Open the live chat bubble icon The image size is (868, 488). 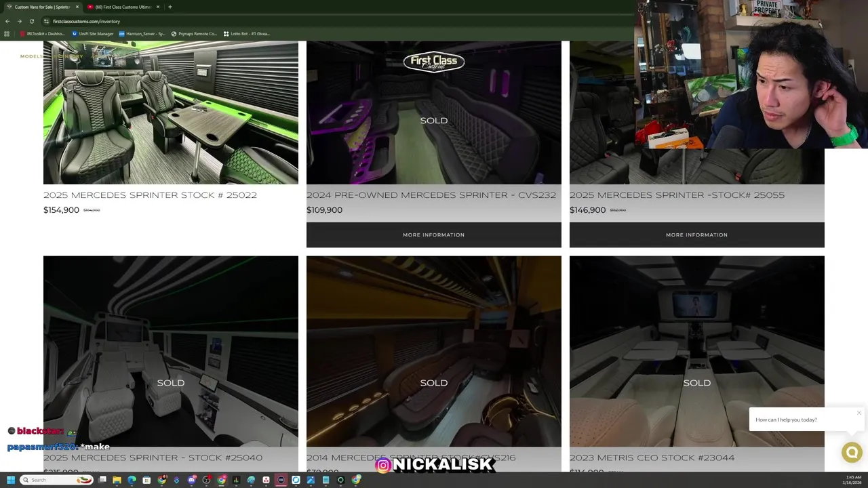coord(852,452)
